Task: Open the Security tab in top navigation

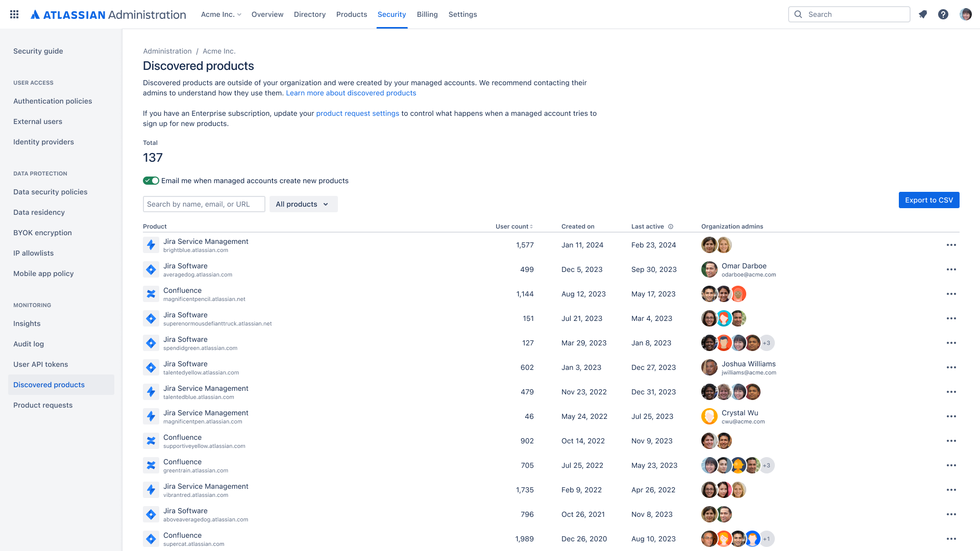Action: pos(391,14)
